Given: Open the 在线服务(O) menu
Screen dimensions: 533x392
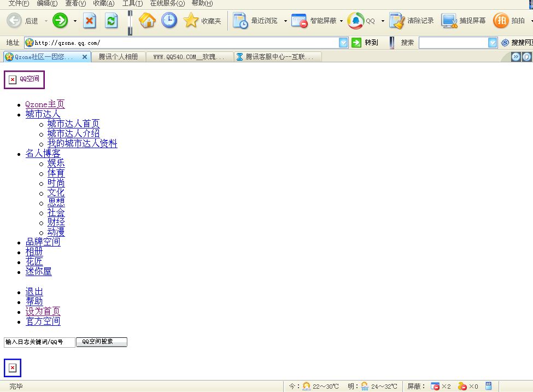Looking at the screenshot, I should pyautogui.click(x=167, y=3).
